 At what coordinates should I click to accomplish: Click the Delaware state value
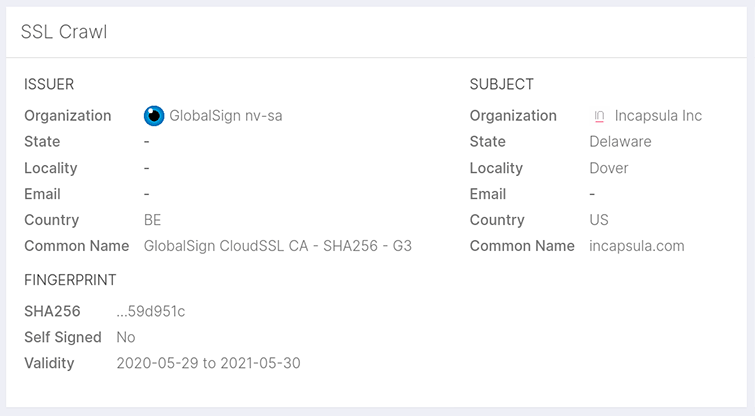[620, 142]
